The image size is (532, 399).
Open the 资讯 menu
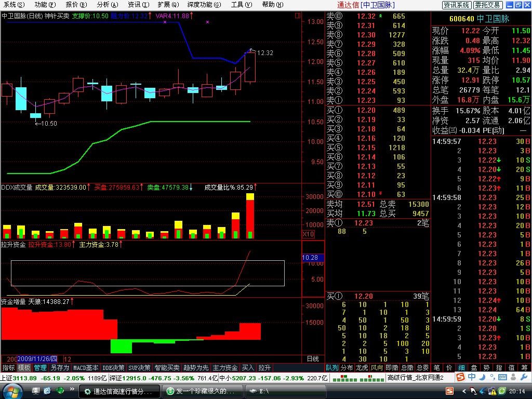click(139, 5)
